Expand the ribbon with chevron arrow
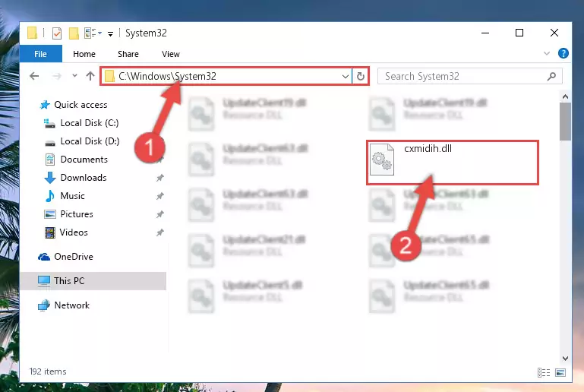Viewport: 584px width, 392px height. point(546,53)
